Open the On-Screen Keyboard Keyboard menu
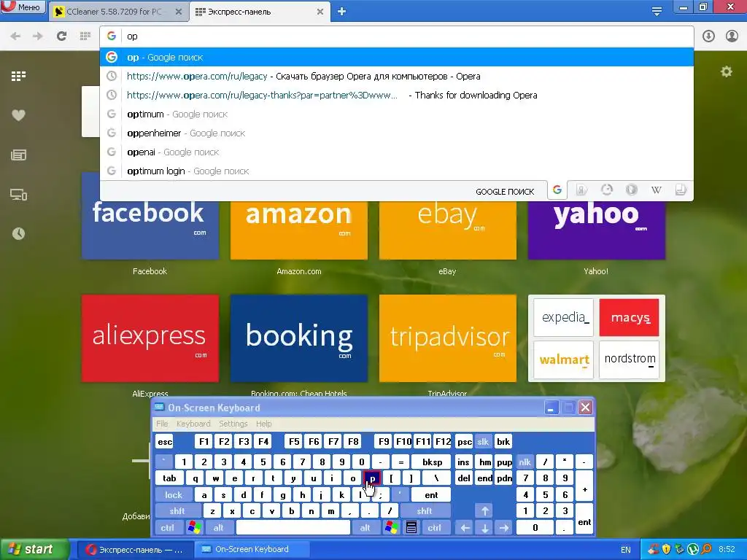This screenshot has width=747, height=560. 193,424
